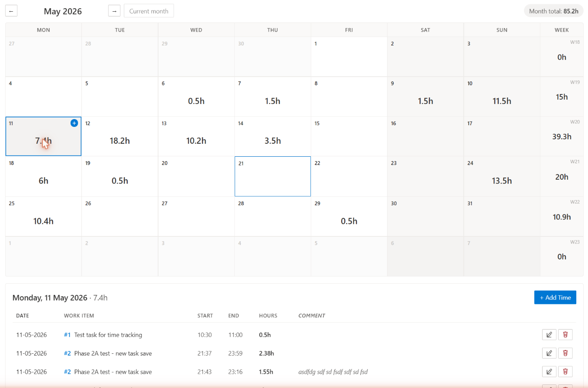This screenshot has height=388, width=588.
Task: Open work item #2 link in 2.38h row
Action: coord(67,353)
